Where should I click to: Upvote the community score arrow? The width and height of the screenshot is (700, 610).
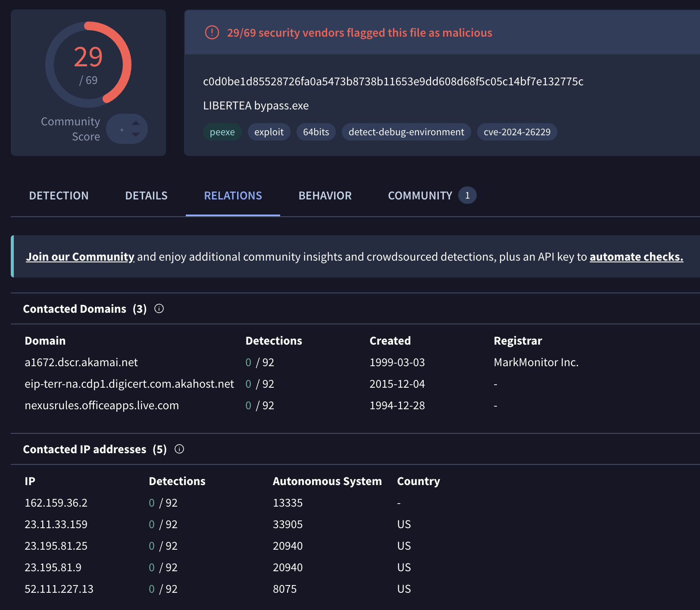(x=136, y=123)
